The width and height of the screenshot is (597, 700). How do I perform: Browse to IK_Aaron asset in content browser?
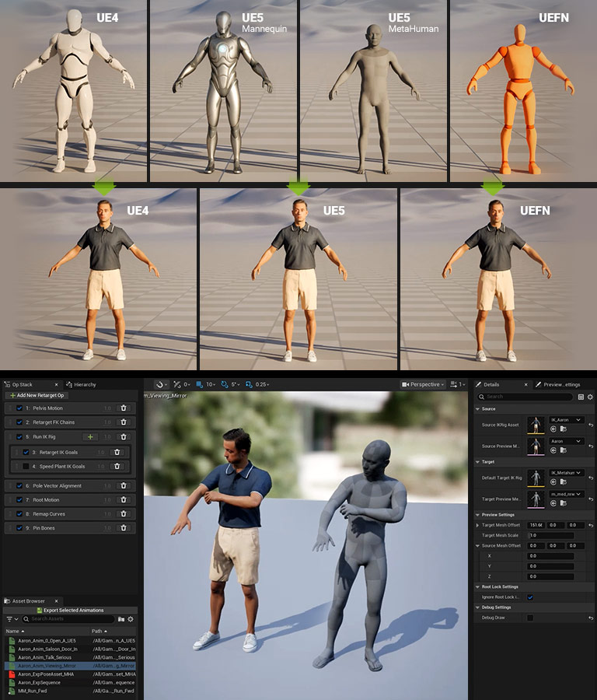(x=562, y=429)
